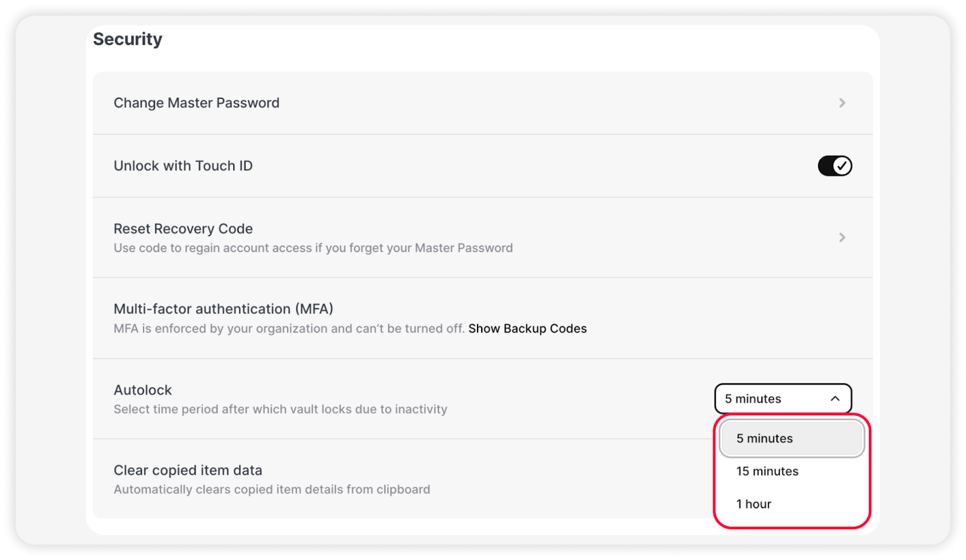The height and width of the screenshot is (560, 966).
Task: Select the 5 minutes option in the list
Action: tap(764, 439)
